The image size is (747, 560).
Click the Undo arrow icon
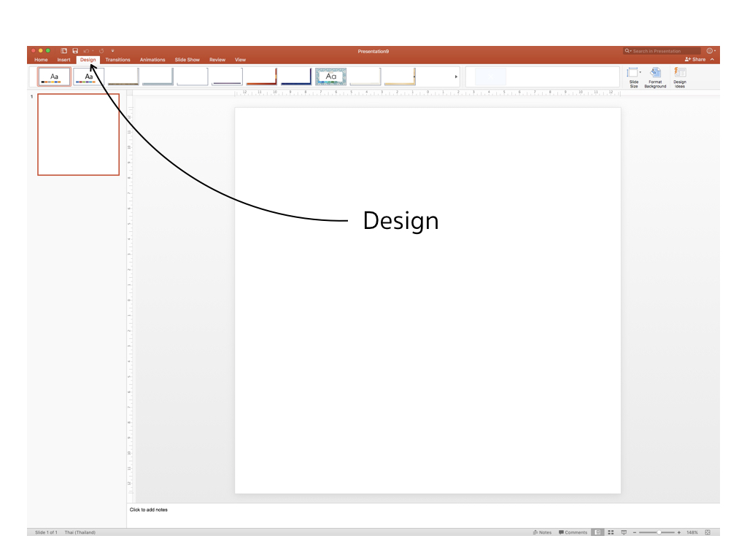coord(86,51)
